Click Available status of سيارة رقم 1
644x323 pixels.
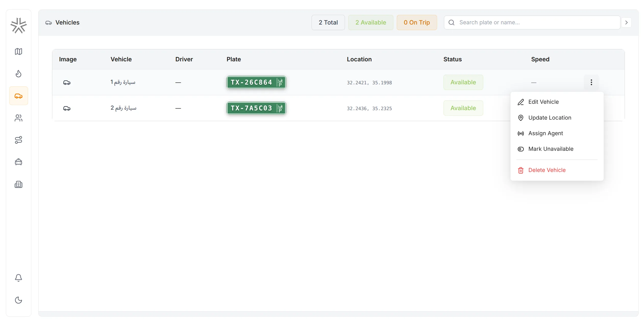[463, 82]
